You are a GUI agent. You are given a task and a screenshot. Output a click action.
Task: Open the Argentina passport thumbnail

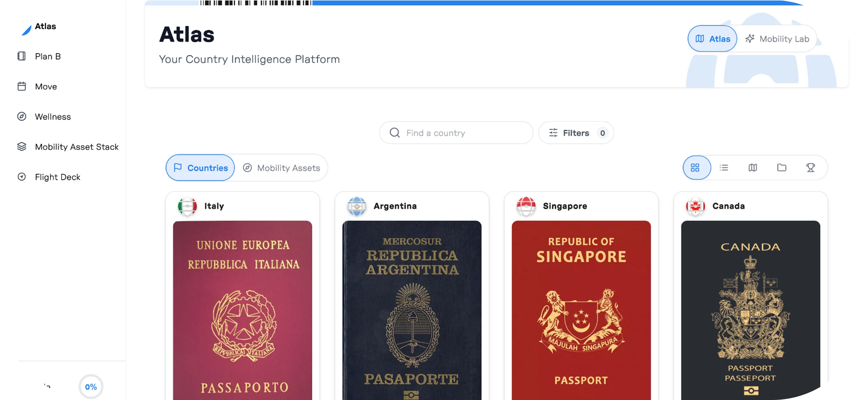pyautogui.click(x=412, y=310)
